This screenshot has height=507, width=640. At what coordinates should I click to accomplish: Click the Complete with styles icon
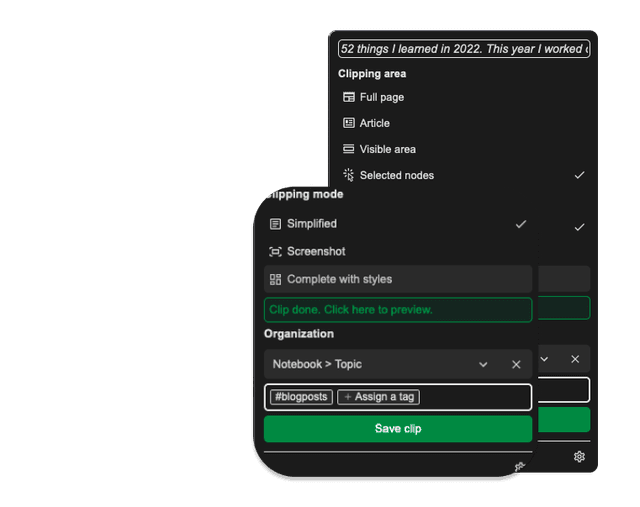(275, 279)
